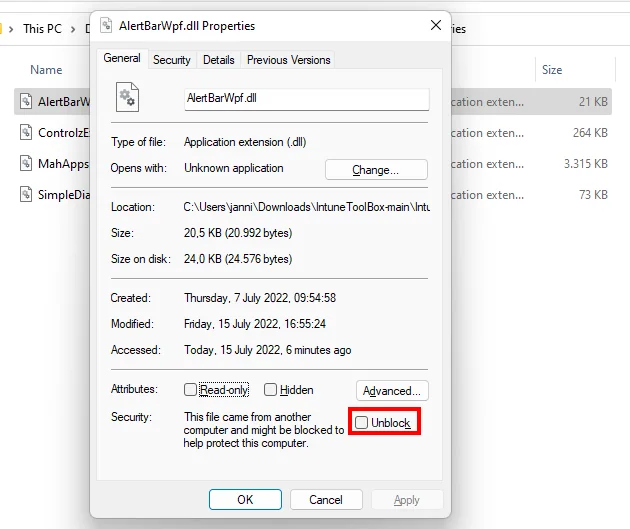Close the Properties dialog

point(436,25)
